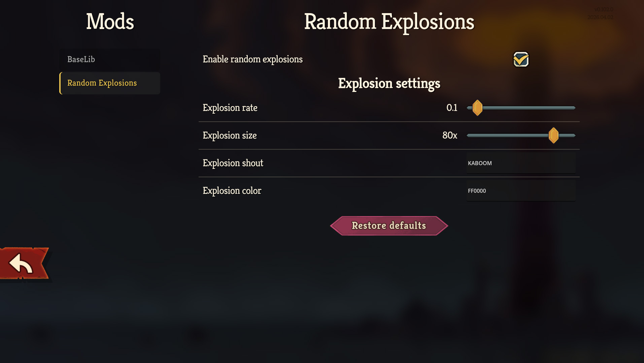This screenshot has height=363, width=644.
Task: Click the Explosion rate slider handle
Action: [x=477, y=108]
